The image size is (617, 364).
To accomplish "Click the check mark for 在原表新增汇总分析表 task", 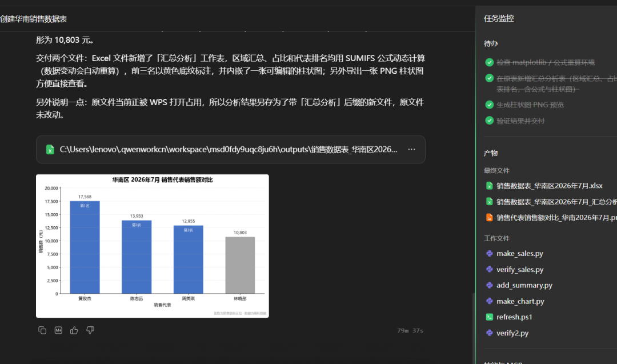I will pyautogui.click(x=489, y=78).
